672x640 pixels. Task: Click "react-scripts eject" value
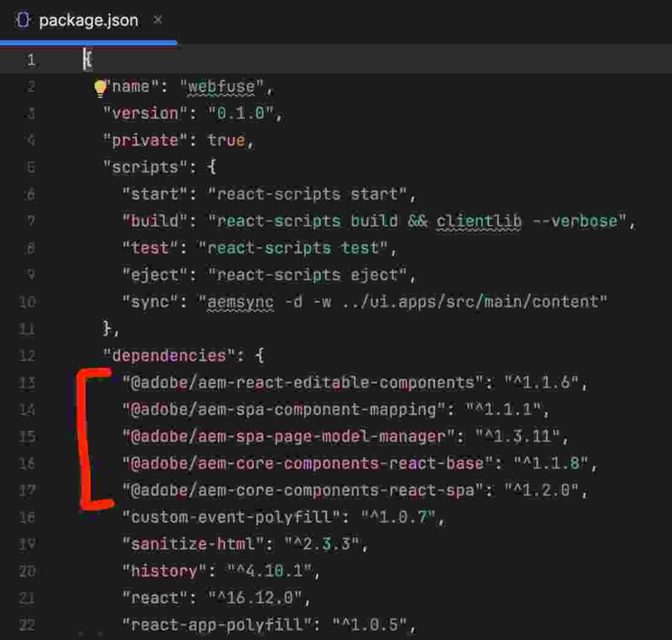[307, 275]
